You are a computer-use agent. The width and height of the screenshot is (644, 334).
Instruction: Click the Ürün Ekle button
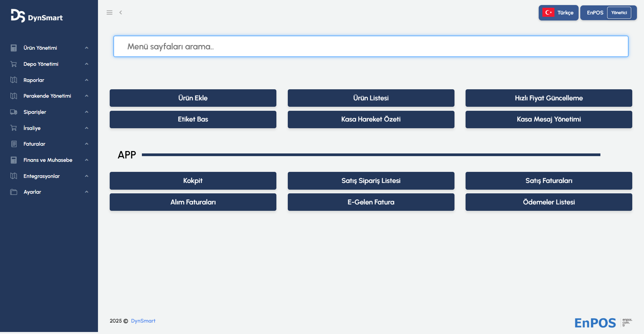pos(193,98)
